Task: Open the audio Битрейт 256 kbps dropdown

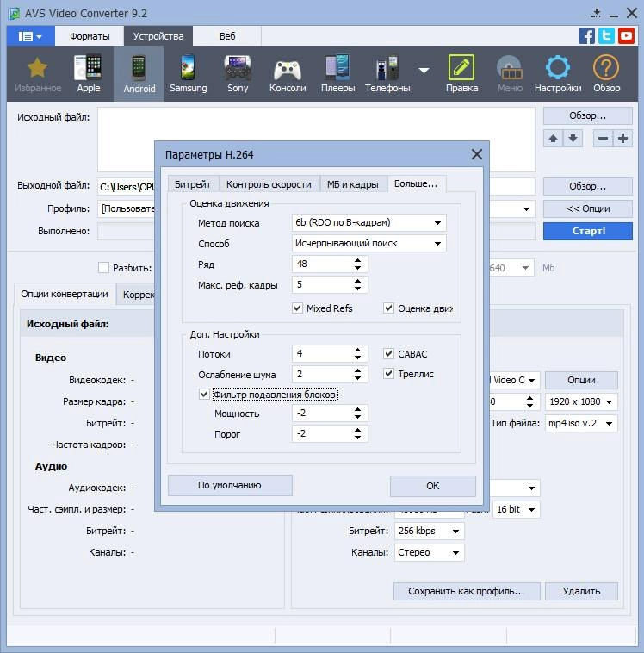Action: 430,531
